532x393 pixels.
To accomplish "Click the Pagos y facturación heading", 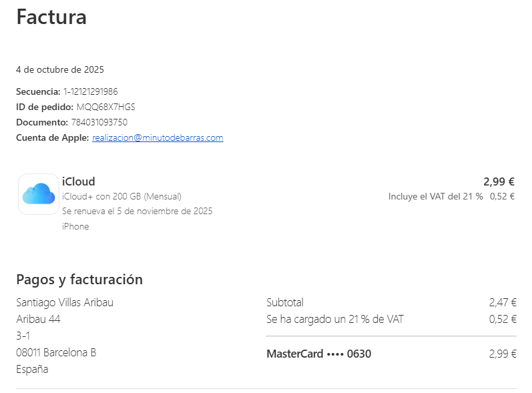I will coord(79,280).
